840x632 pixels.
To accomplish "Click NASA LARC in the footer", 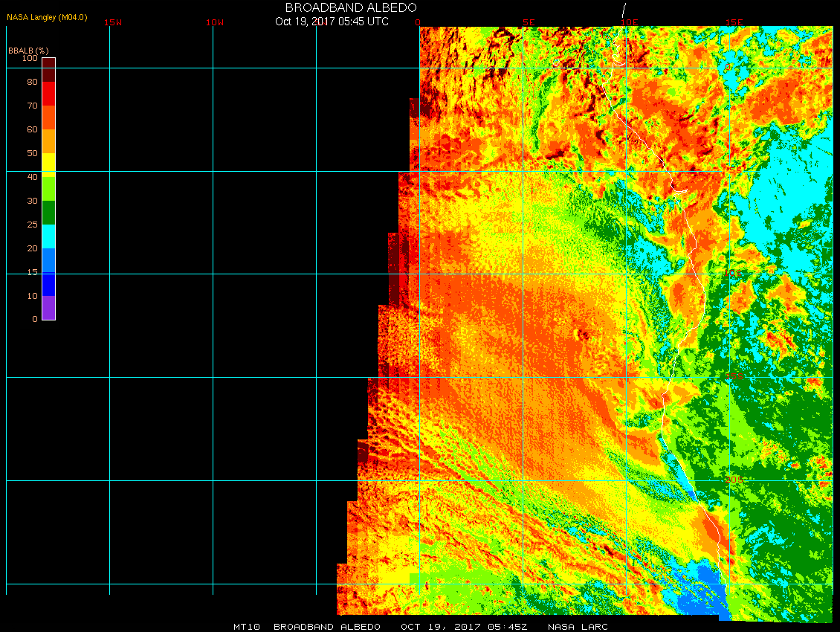I will coord(578,627).
